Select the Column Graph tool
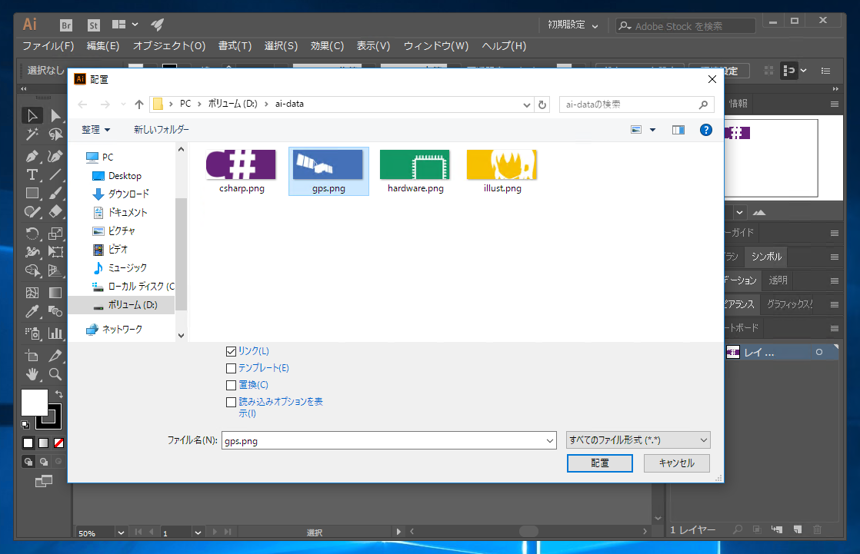 [55, 333]
